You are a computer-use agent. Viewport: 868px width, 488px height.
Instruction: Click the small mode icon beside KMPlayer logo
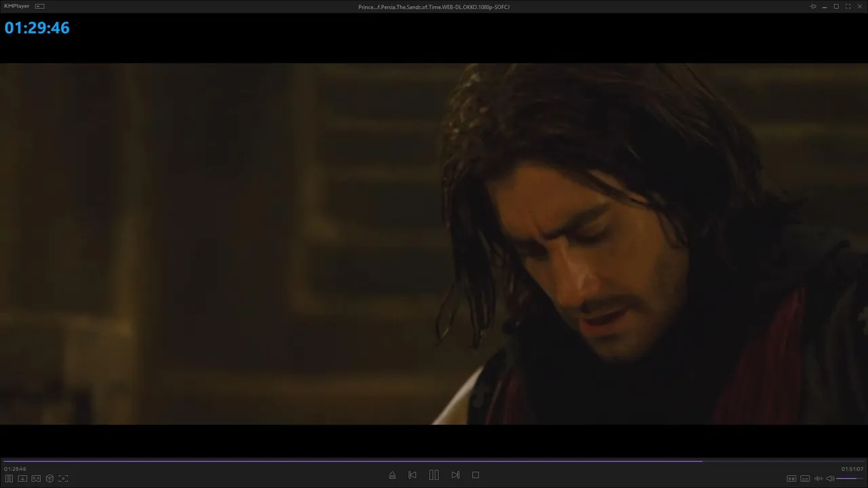click(x=39, y=6)
